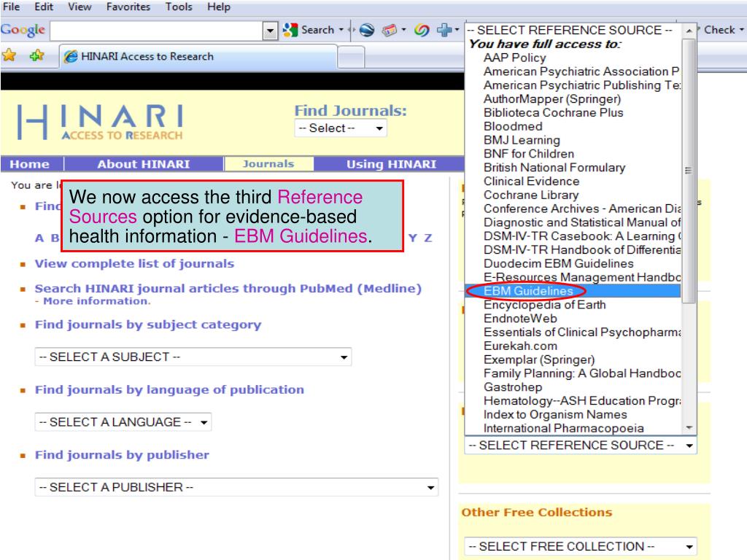Expand the Search button options arrow
This screenshot has height=560, width=747.
click(341, 30)
